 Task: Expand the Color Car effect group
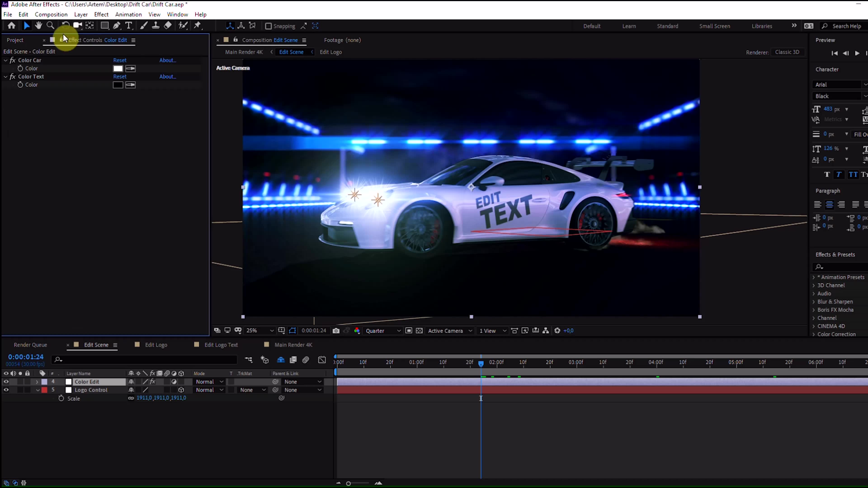point(6,60)
